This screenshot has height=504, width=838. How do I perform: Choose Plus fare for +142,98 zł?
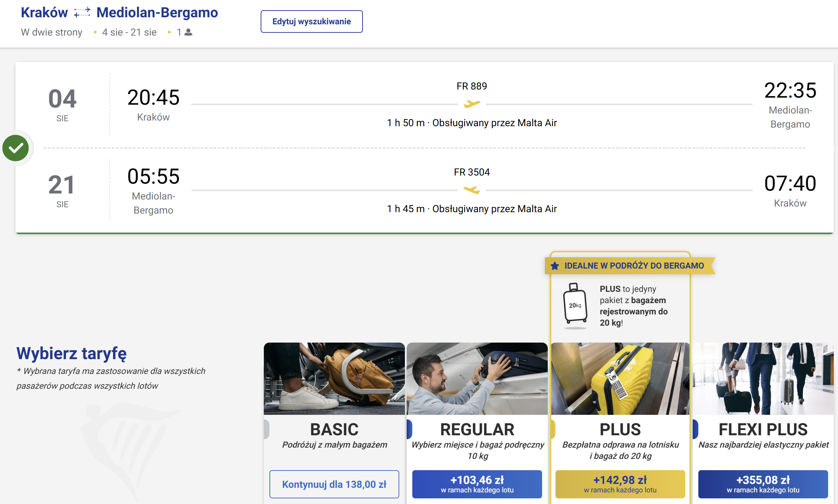click(620, 484)
